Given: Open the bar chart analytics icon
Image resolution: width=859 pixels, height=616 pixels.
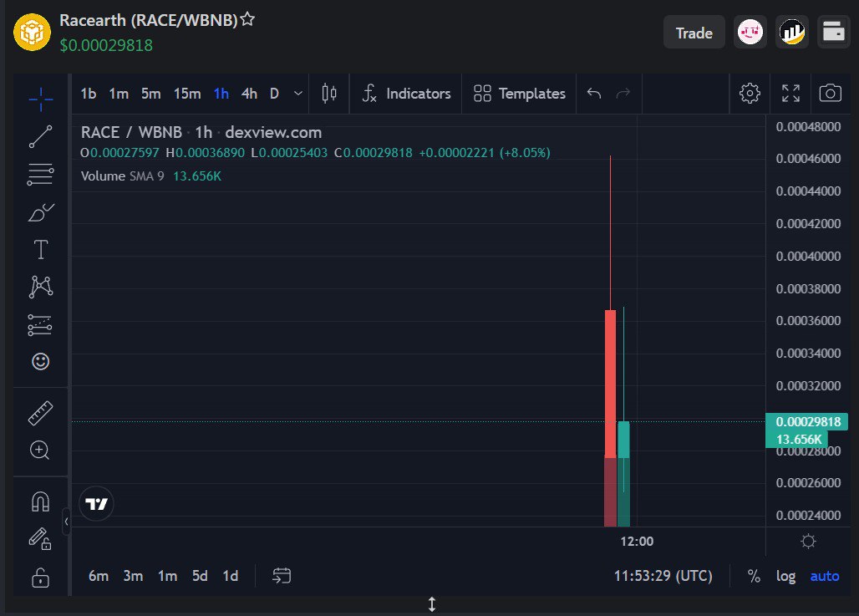Looking at the screenshot, I should coord(791,33).
